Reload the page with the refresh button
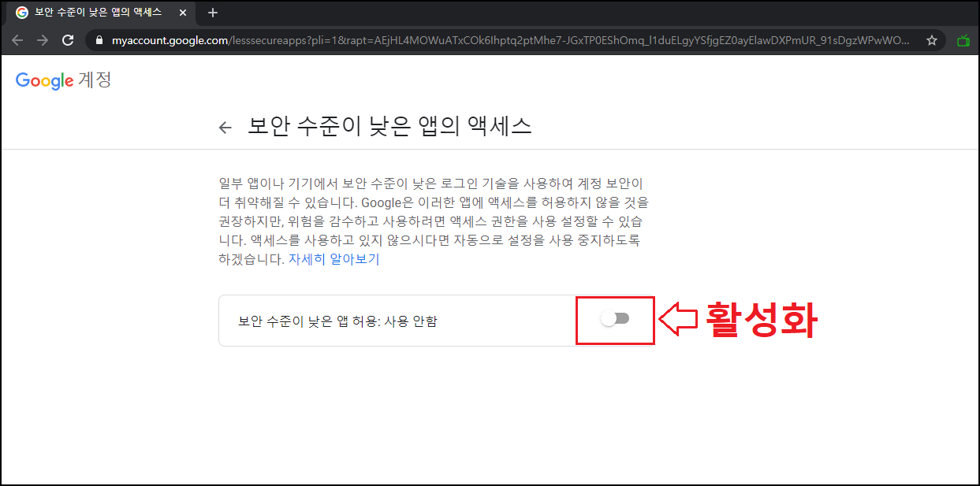 [68, 40]
